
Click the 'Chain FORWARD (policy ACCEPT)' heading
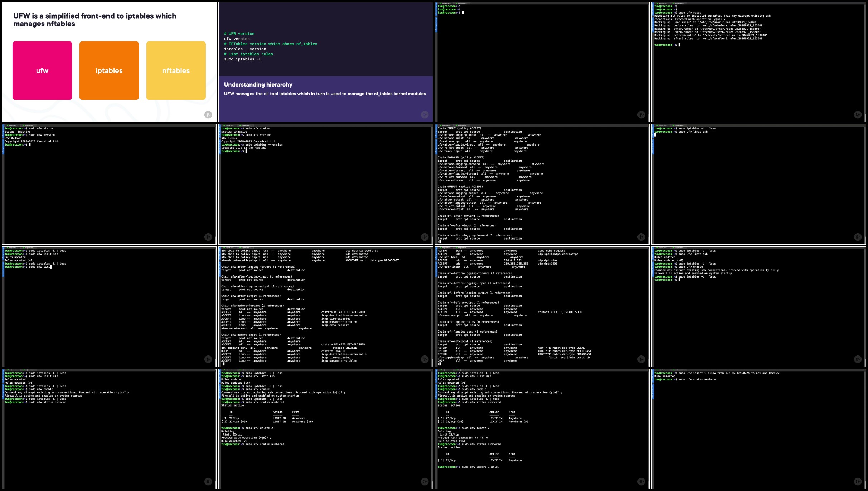coord(461,157)
